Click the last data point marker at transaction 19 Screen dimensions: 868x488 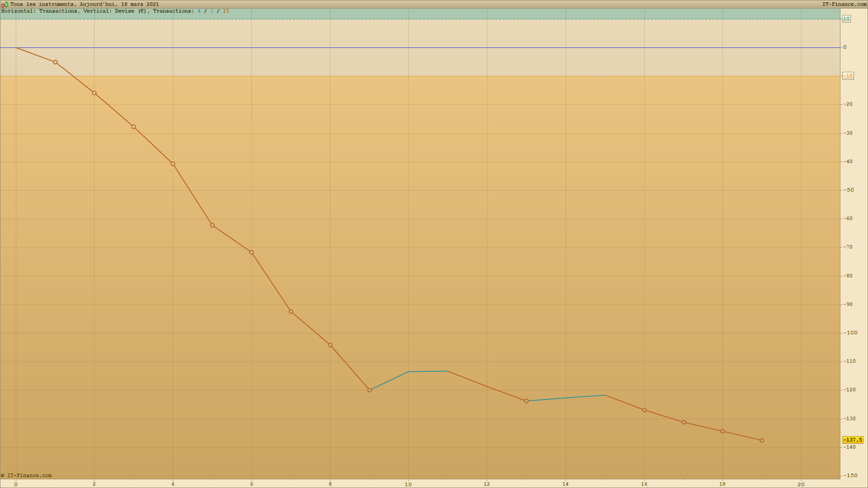pos(762,440)
